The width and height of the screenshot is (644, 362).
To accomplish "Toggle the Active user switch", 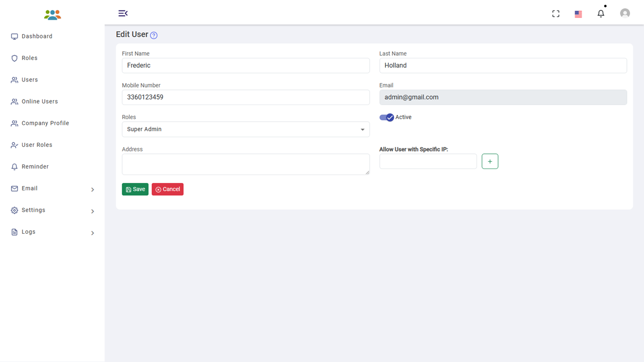I will point(386,117).
